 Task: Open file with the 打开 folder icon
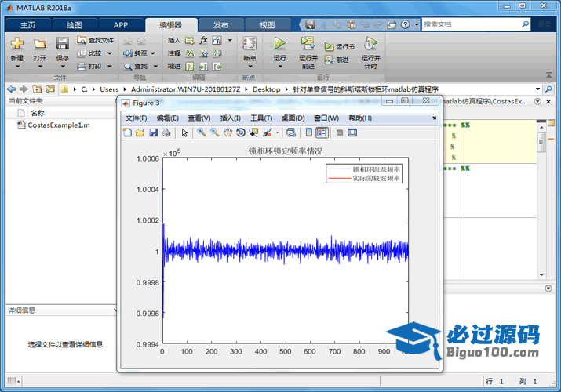pyautogui.click(x=40, y=44)
